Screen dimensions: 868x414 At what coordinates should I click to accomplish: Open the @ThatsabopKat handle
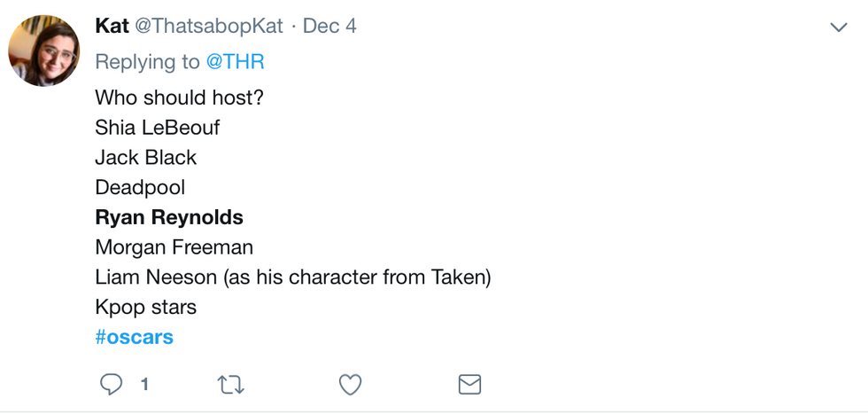[x=209, y=26]
